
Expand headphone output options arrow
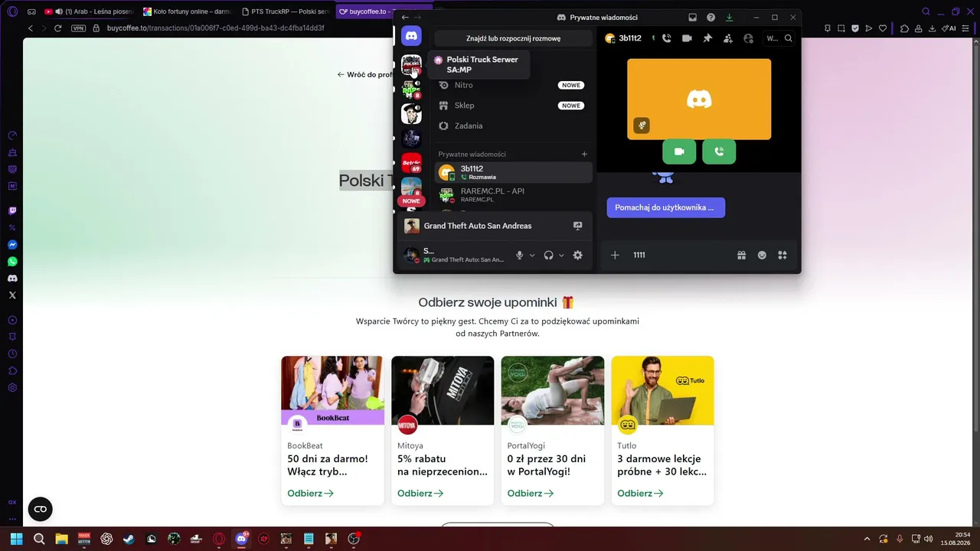[x=561, y=256]
